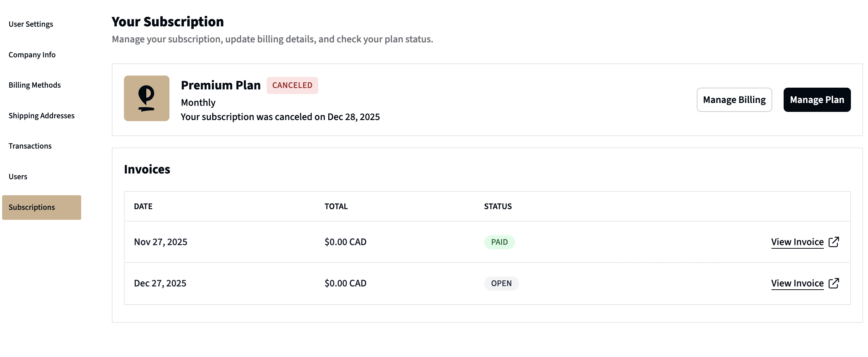Click external link icon for Nov 27 invoice

pos(834,242)
